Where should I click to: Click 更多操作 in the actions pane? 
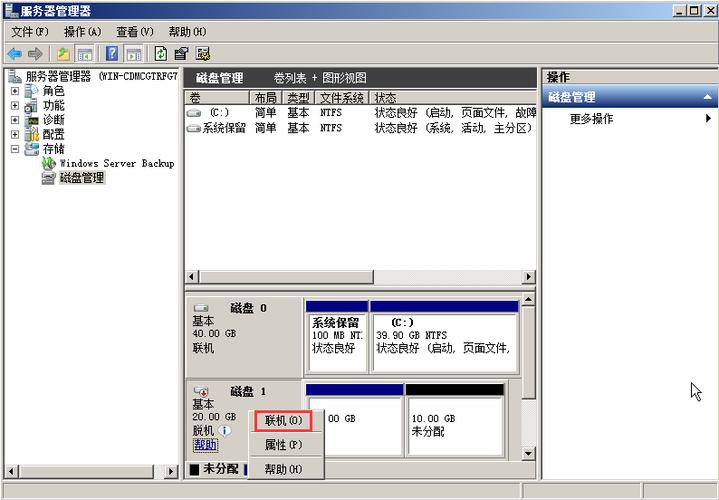pos(591,119)
